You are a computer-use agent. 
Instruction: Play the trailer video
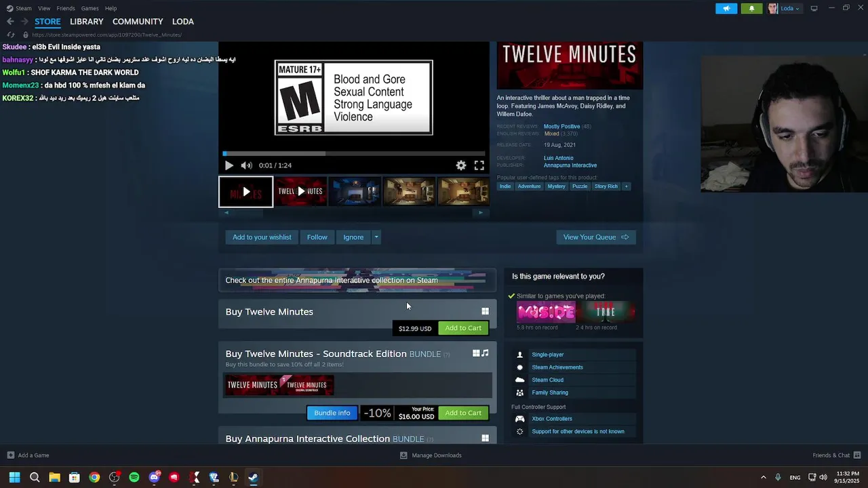click(x=229, y=165)
